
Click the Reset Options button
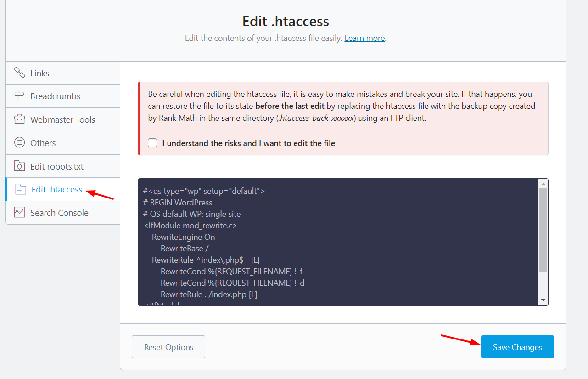[x=168, y=347]
